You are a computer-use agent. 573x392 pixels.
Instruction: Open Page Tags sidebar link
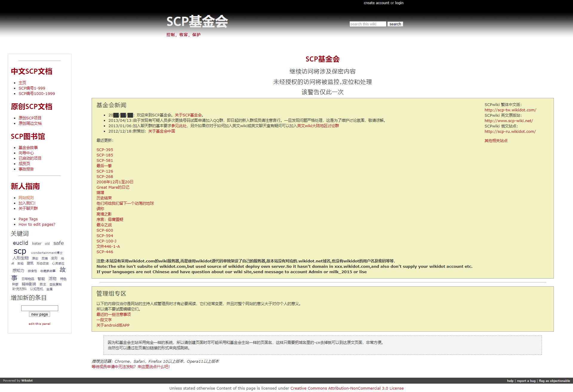(x=28, y=219)
